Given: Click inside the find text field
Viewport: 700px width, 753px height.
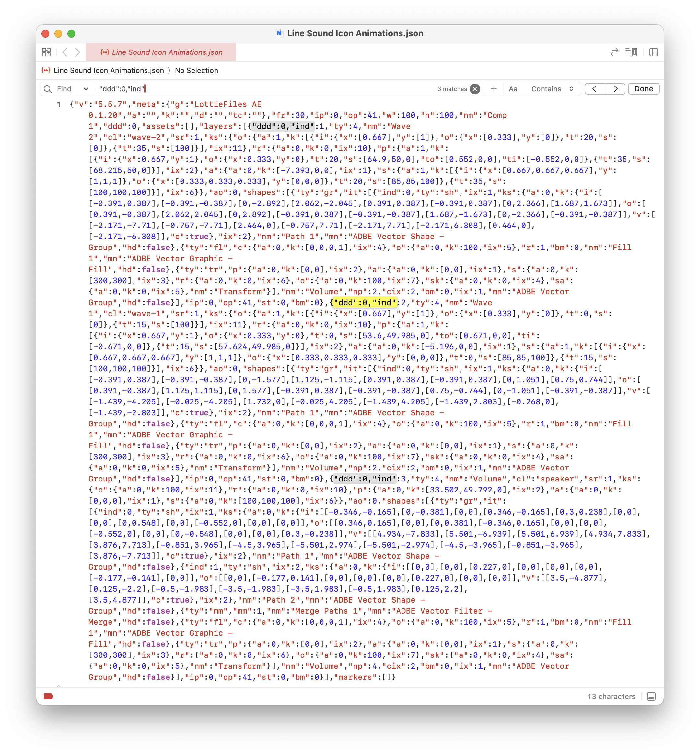Looking at the screenshot, I should coord(265,89).
